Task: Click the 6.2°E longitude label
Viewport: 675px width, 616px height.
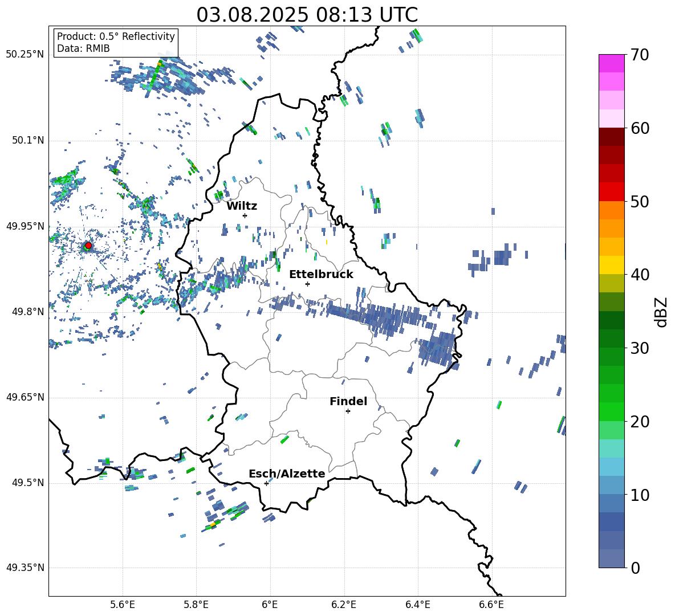Action: coord(344,605)
